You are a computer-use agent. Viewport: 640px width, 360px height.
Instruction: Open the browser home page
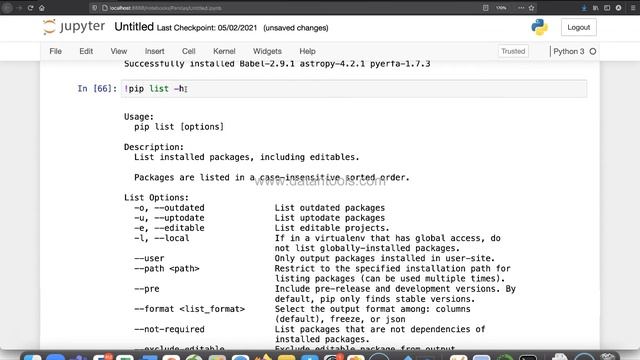point(42,8)
